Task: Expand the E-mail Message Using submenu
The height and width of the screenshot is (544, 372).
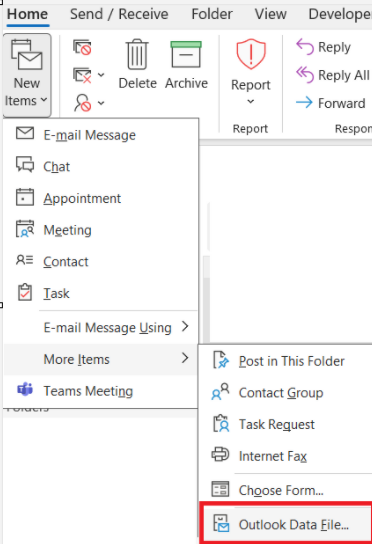Action: point(101,327)
